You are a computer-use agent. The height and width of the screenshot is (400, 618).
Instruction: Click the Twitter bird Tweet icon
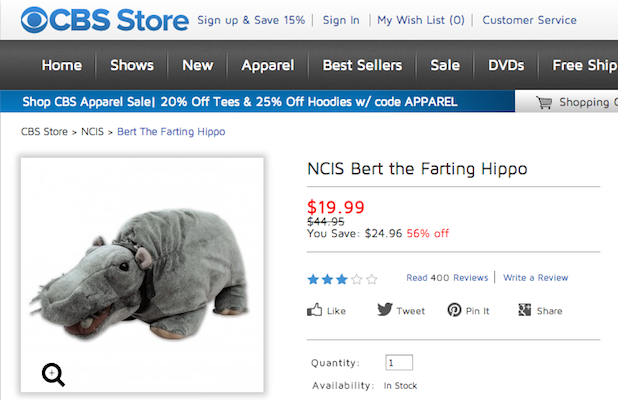click(385, 310)
